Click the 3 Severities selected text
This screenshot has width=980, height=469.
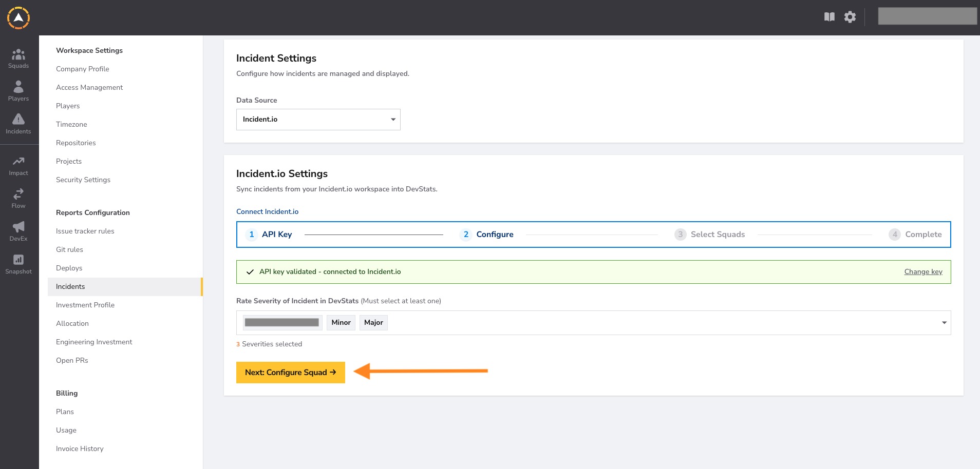tap(269, 344)
